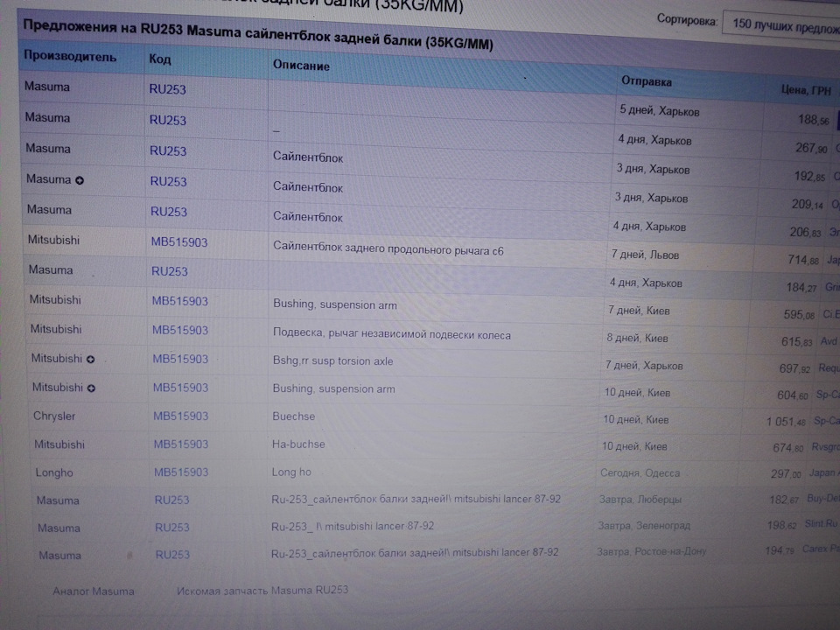Click the price 182,67

click(x=784, y=500)
